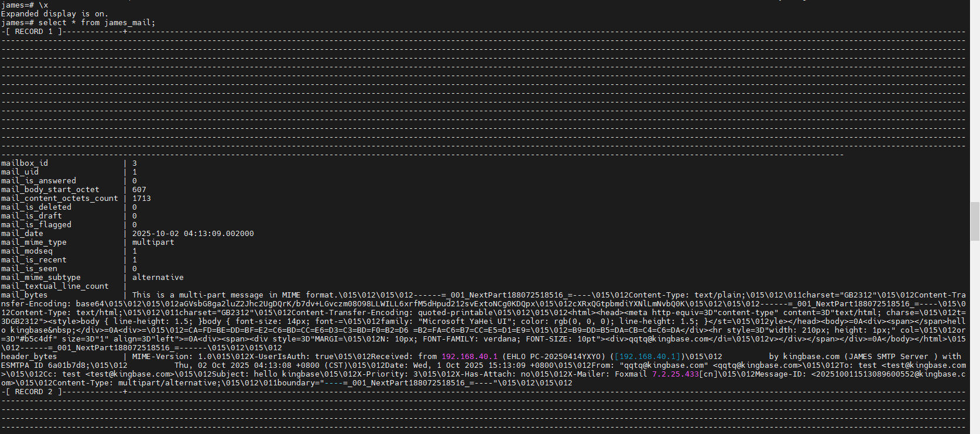Click the pink Foxmail version 7.2.25.433
980x434 pixels.
click(675, 374)
